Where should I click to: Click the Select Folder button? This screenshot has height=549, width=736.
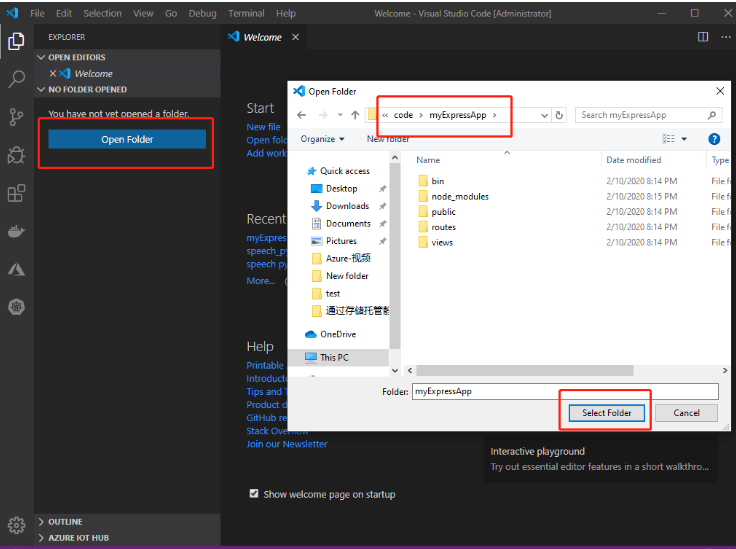[x=606, y=413]
